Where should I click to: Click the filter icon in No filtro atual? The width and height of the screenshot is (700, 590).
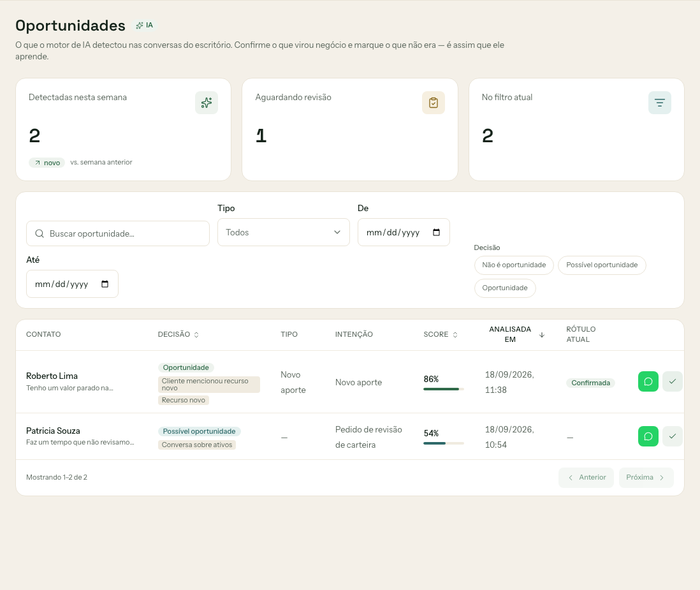659,103
